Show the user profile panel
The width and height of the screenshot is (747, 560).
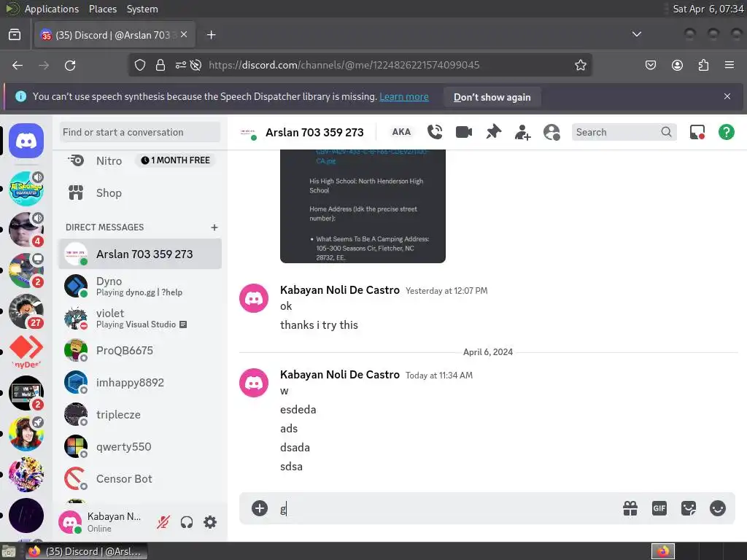click(x=551, y=132)
